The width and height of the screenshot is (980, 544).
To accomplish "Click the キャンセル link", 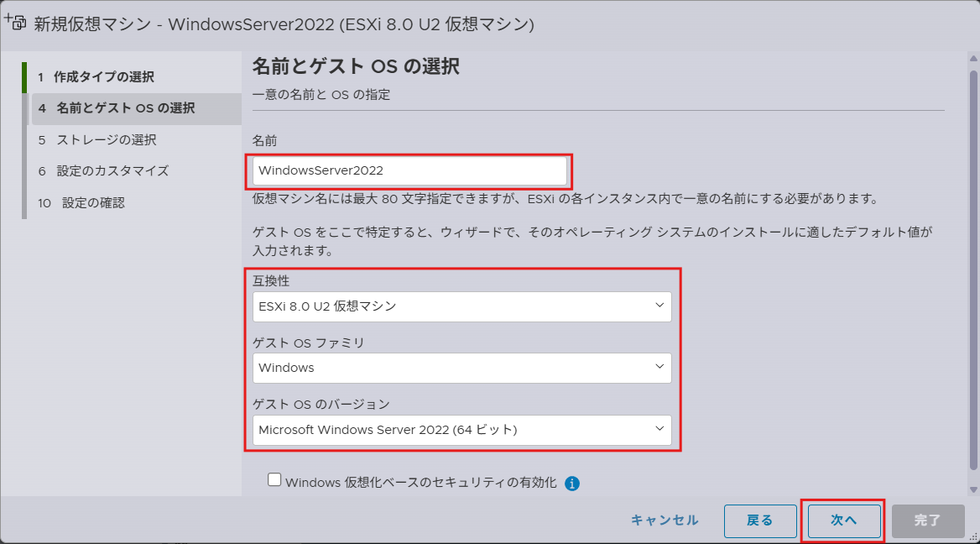I will (665, 520).
